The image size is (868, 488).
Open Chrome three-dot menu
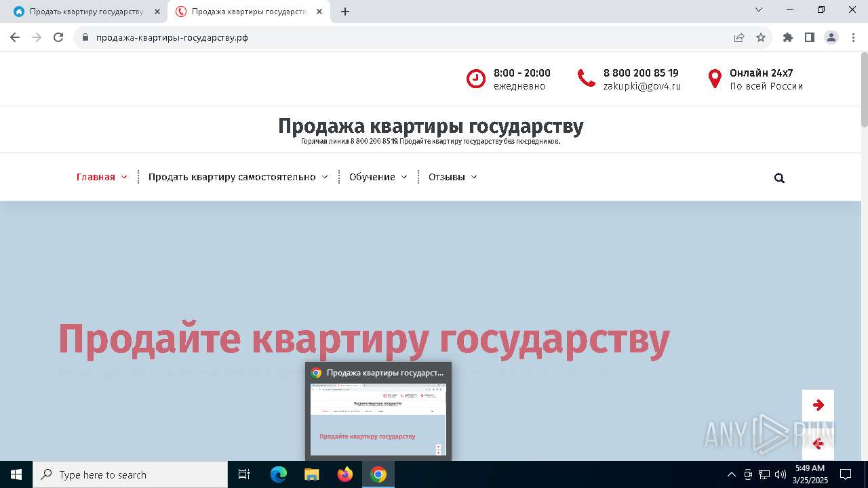point(853,38)
